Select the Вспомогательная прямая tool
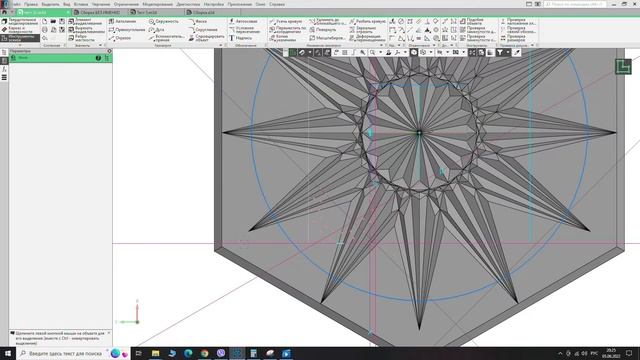Viewport: 640px width, 360px height. pyautogui.click(x=167, y=38)
